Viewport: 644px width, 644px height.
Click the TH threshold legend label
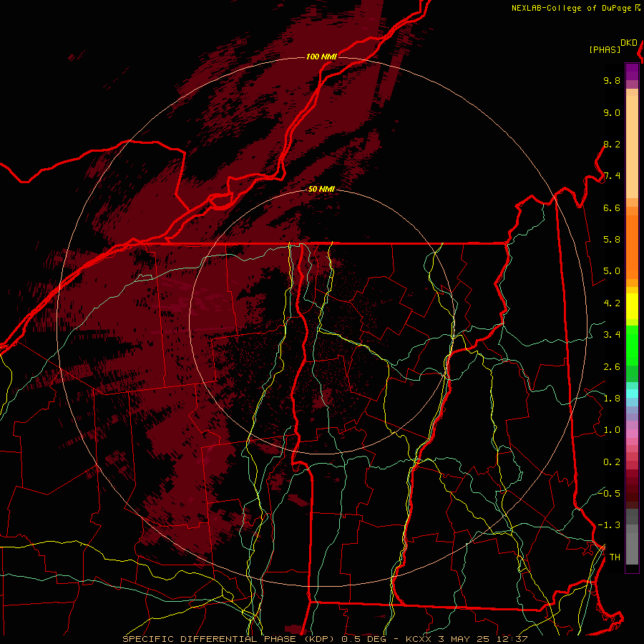pos(615,557)
